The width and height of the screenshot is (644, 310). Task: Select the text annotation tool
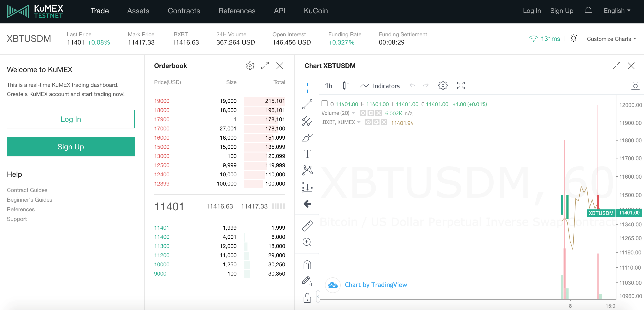point(307,154)
